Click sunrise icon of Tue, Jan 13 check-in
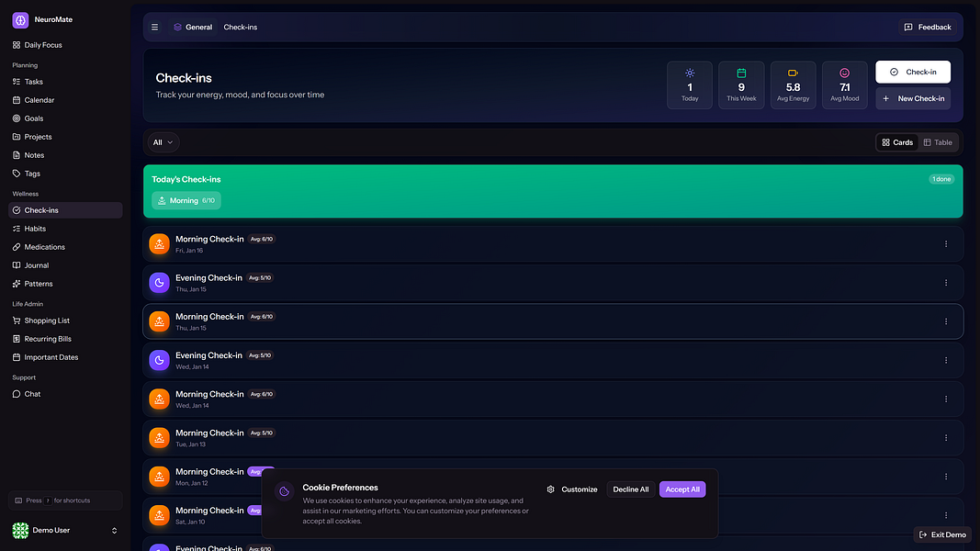Screen dimensions: 980x551 [x=160, y=438]
